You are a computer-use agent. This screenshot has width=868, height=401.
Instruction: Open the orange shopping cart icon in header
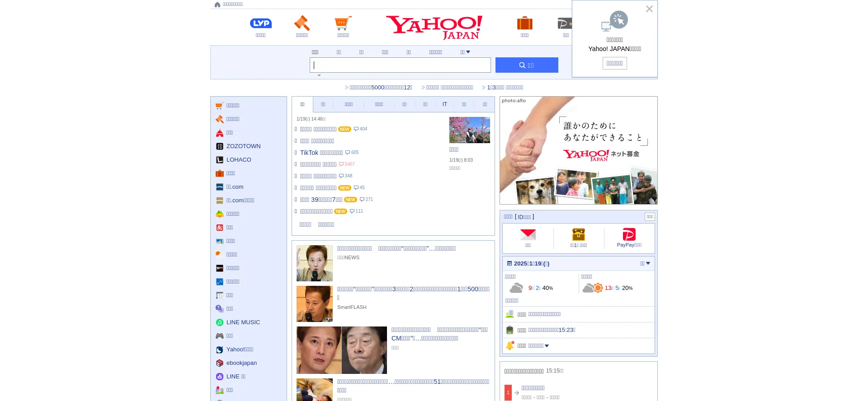[343, 23]
